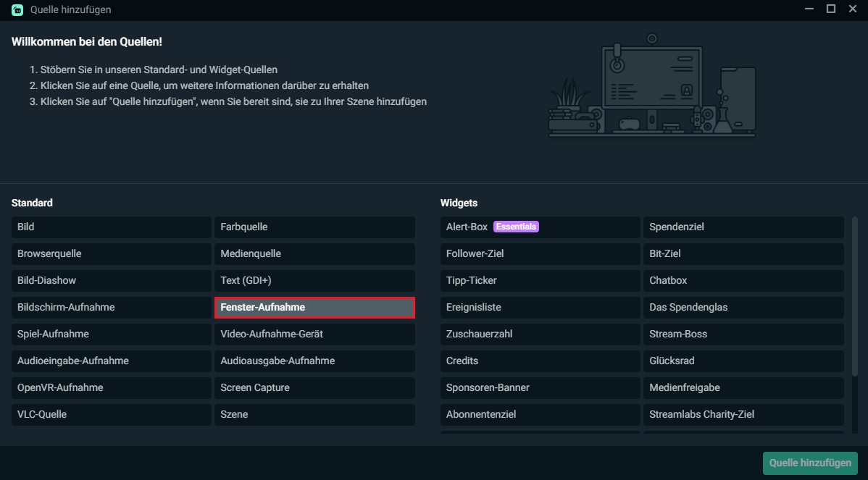Choose the Farbquelle source
868x480 pixels.
[314, 227]
